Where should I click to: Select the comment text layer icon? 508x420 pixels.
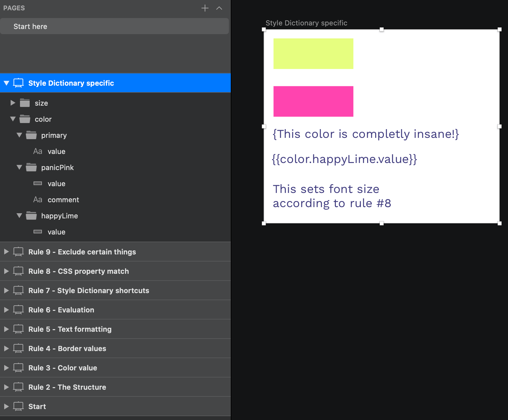click(38, 200)
